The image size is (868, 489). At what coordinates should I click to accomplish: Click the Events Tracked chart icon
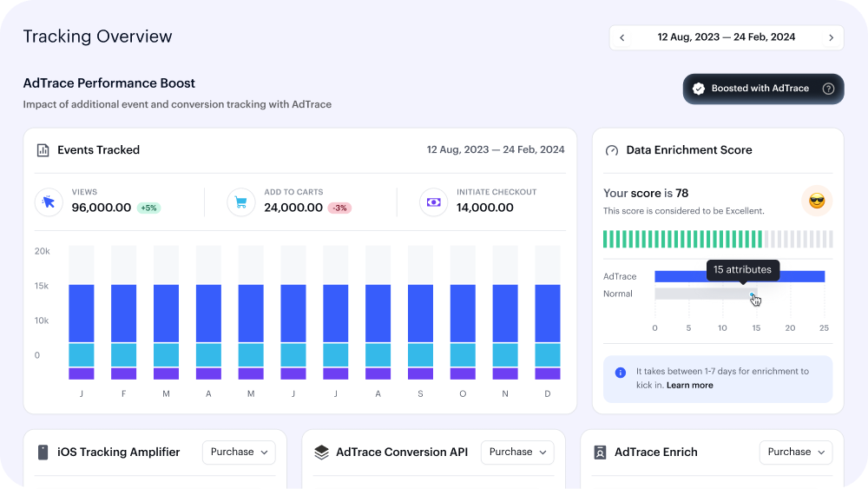[x=43, y=150]
